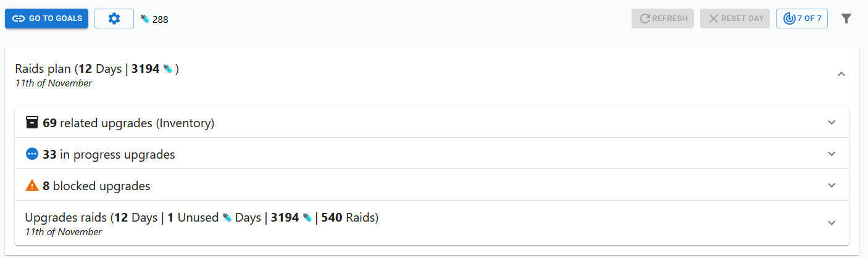Click the orange blocked warning icon
Image resolution: width=868 pixels, height=258 pixels.
coord(32,185)
